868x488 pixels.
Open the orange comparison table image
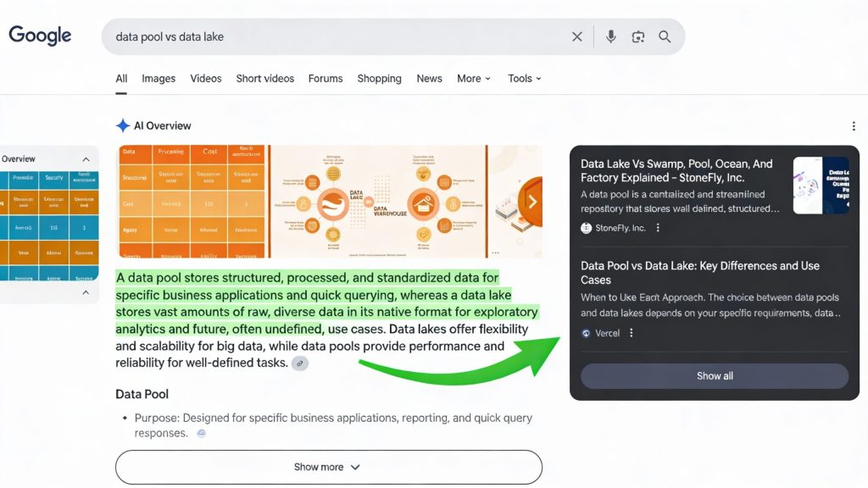coord(192,202)
